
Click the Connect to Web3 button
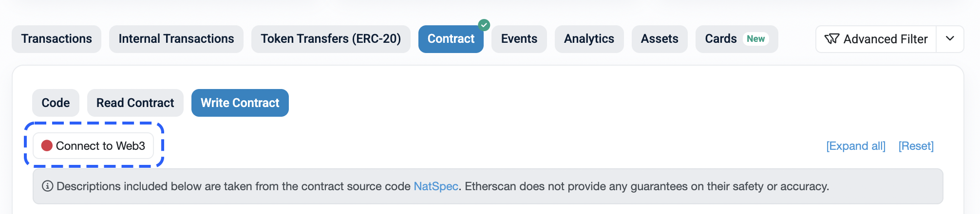[94, 146]
